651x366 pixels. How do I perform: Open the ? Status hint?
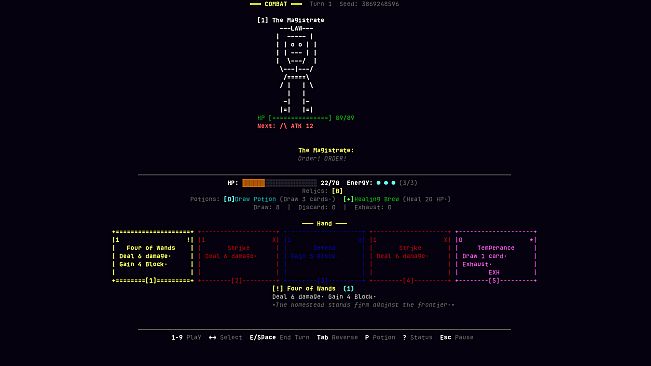pyautogui.click(x=417, y=337)
